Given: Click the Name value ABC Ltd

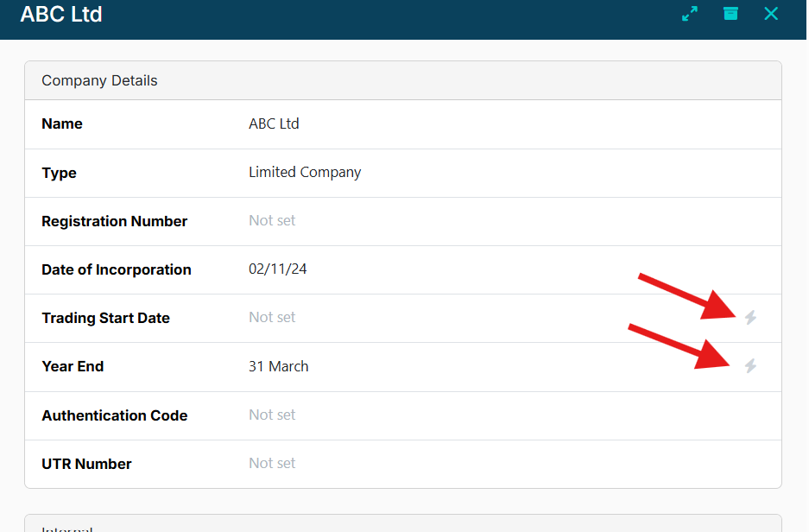Looking at the screenshot, I should click(x=274, y=123).
